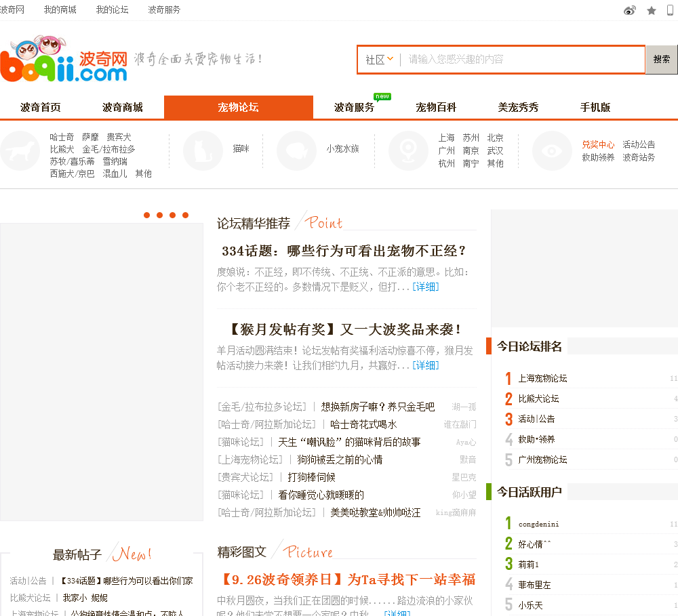Open post 狗狗被丢之前的心情
Viewport: 678px width, 616px height.
(x=340, y=459)
